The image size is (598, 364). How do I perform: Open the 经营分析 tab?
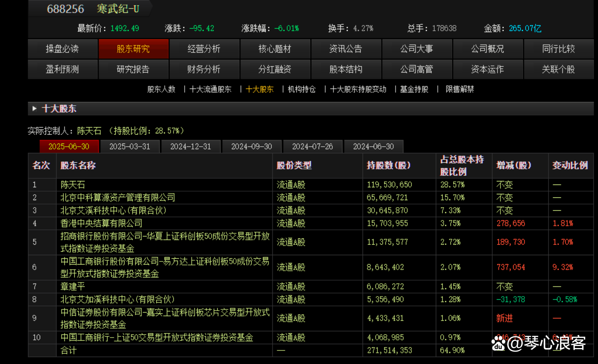click(x=204, y=49)
